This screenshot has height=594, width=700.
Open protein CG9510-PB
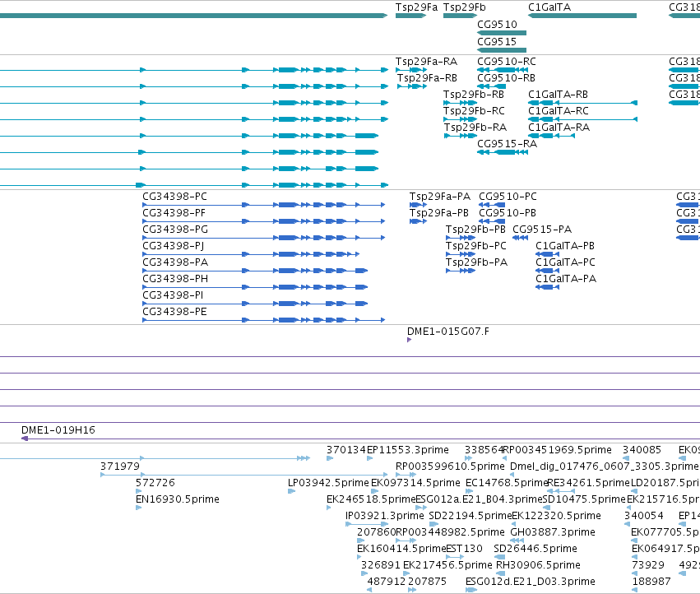(x=508, y=213)
